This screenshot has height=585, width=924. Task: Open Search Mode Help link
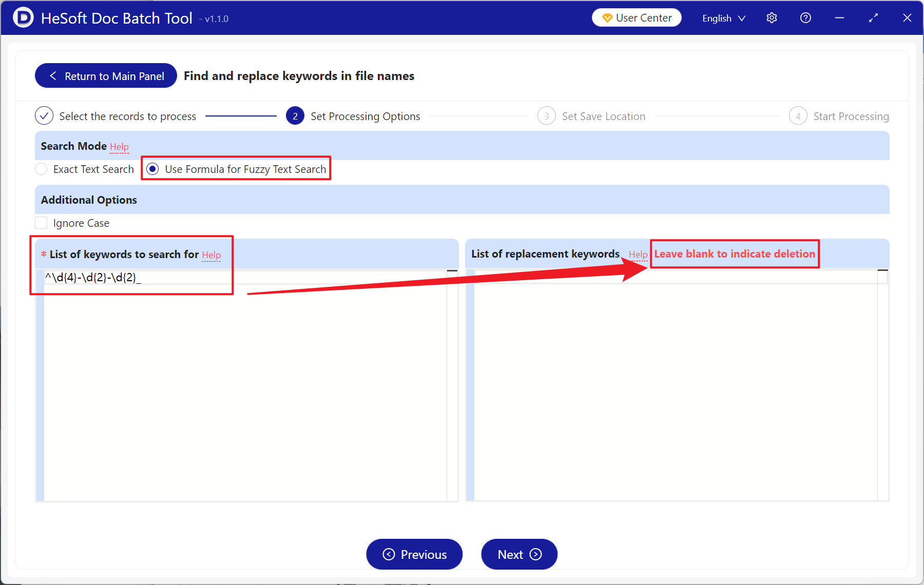point(119,147)
